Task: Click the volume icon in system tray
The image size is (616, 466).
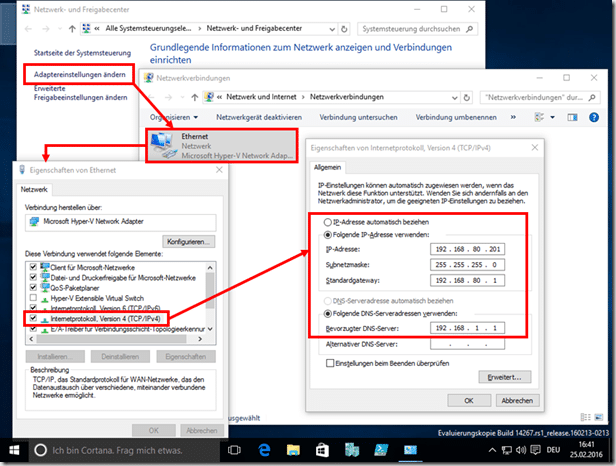Action: (521, 450)
